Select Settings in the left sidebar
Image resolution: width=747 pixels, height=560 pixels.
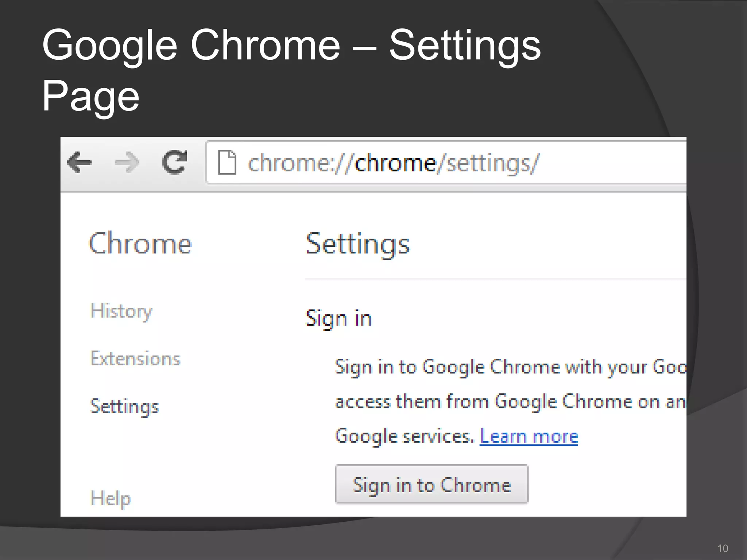point(124,407)
